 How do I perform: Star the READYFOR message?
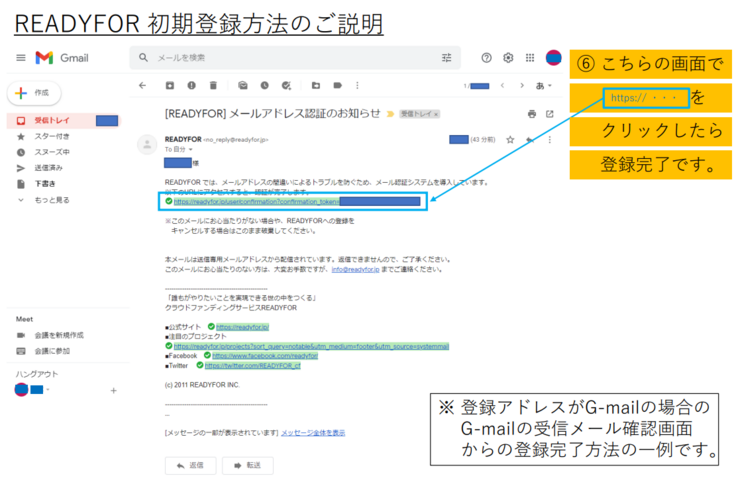[x=510, y=139]
